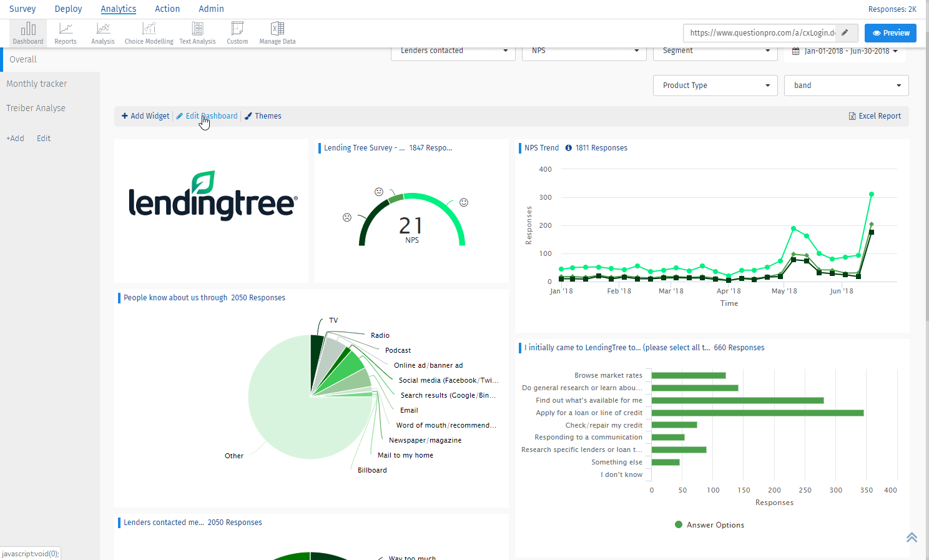This screenshot has height=560, width=929.
Task: Click the scroll-to-top double chevron
Action: [912, 538]
